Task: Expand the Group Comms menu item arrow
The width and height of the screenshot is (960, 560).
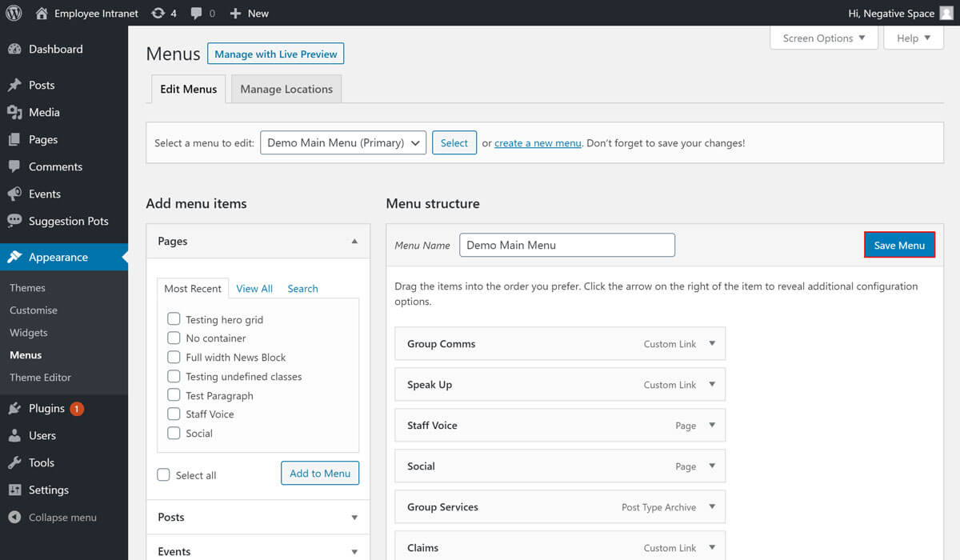Action: [712, 343]
